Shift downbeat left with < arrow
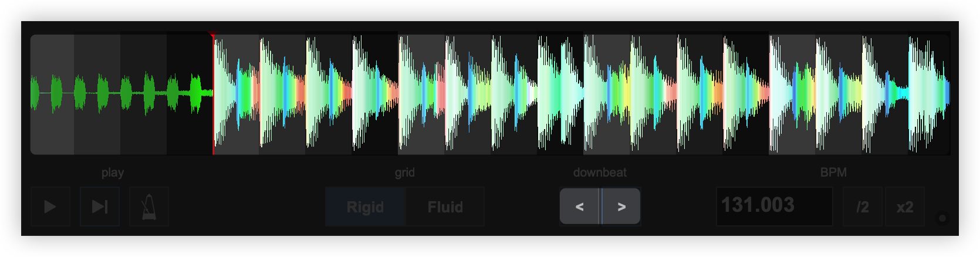The image size is (980, 257). 579,207
